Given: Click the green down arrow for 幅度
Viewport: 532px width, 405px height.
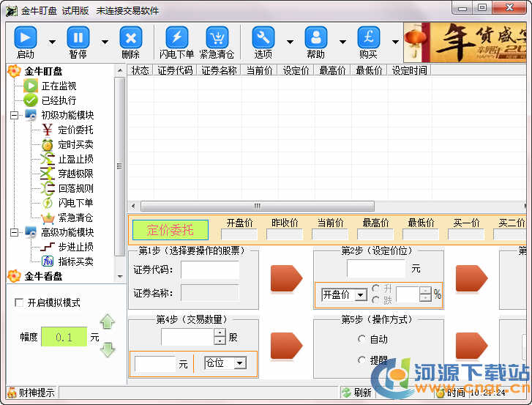Looking at the screenshot, I should pyautogui.click(x=108, y=349).
